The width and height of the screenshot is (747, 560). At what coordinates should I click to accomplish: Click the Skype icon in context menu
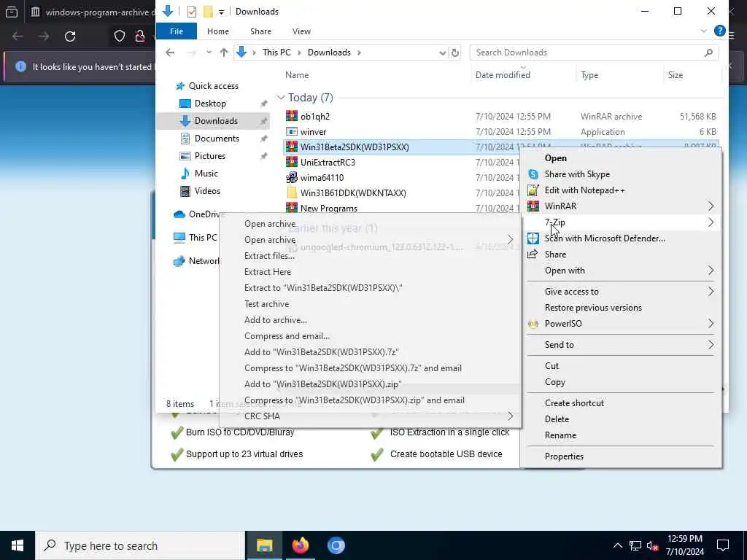coord(533,174)
